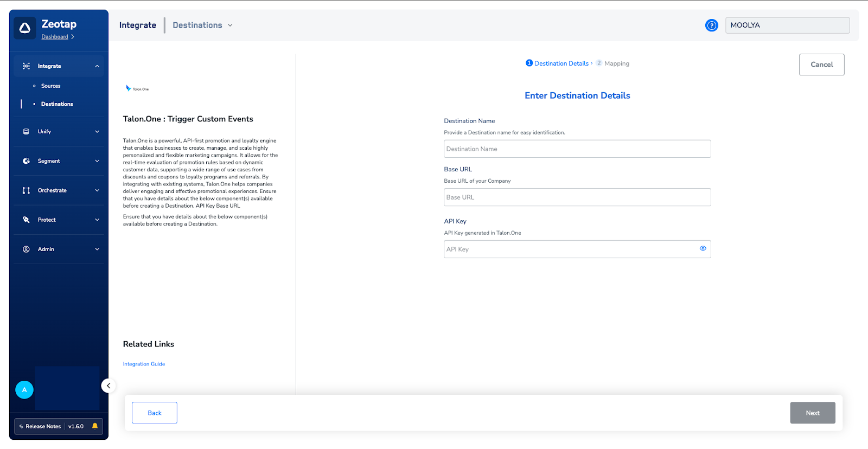This screenshot has height=449, width=868.
Task: Expand the Protect section chevron
Action: [x=97, y=220]
